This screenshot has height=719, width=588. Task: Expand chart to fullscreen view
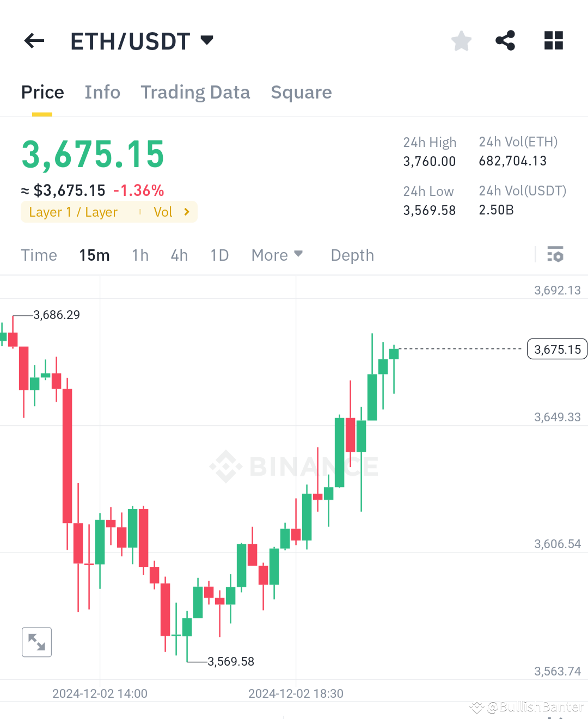[36, 642]
